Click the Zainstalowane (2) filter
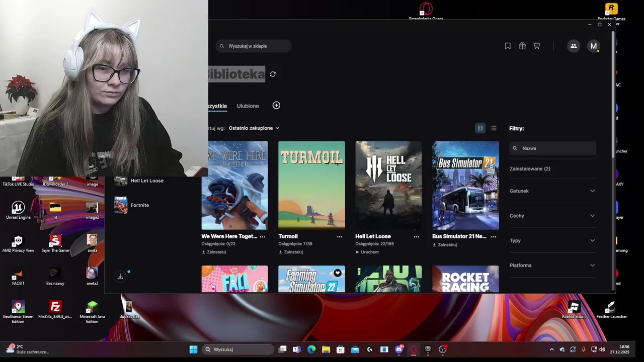The image size is (644, 362). click(530, 169)
